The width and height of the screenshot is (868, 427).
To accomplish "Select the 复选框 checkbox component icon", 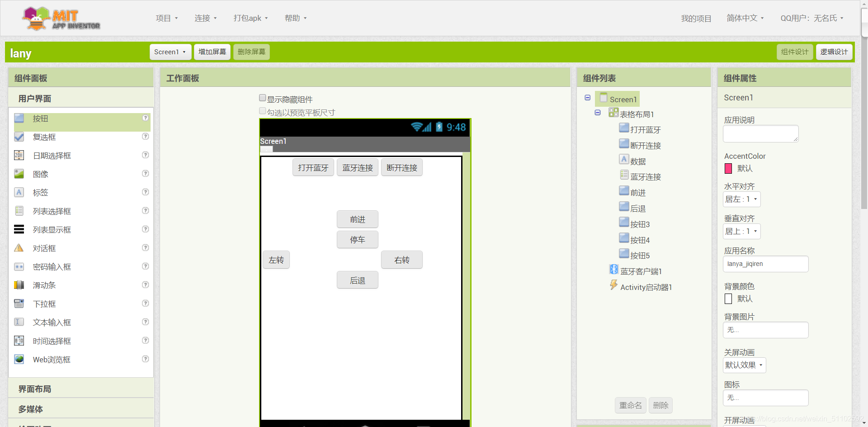I will point(19,137).
